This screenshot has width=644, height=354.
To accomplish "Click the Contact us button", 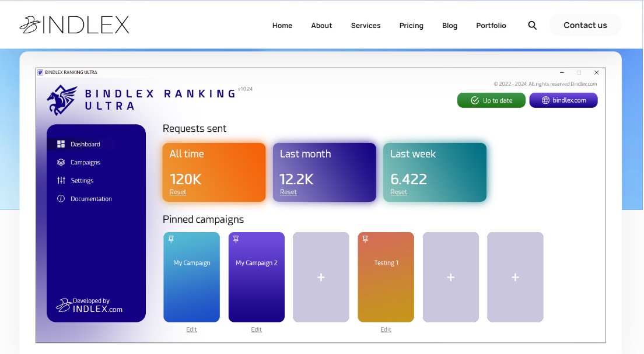I will point(585,25).
